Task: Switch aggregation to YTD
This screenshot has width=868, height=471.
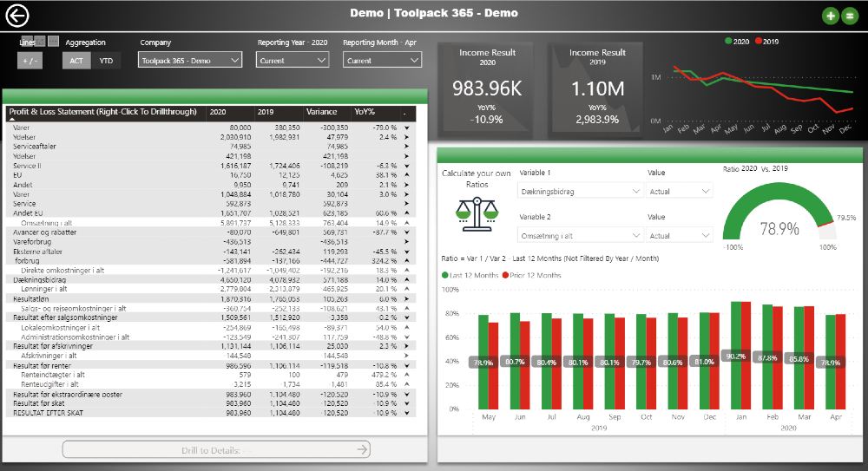Action: point(106,61)
